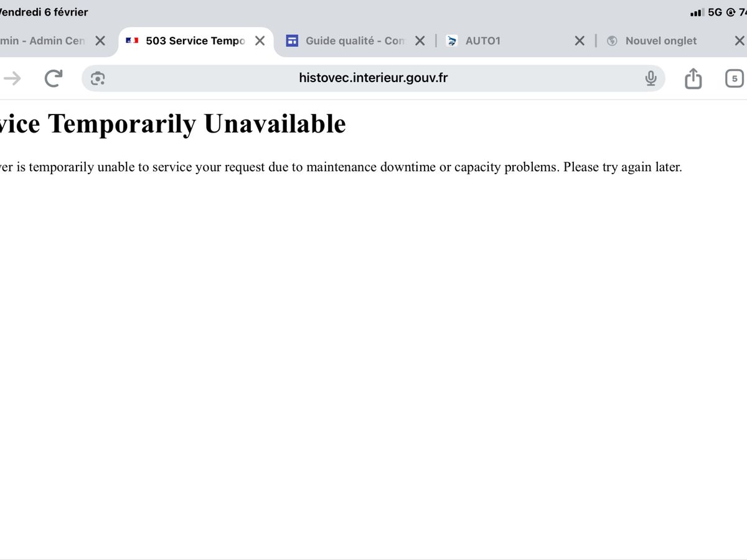Switch to the Admin Center tab

click(x=42, y=40)
